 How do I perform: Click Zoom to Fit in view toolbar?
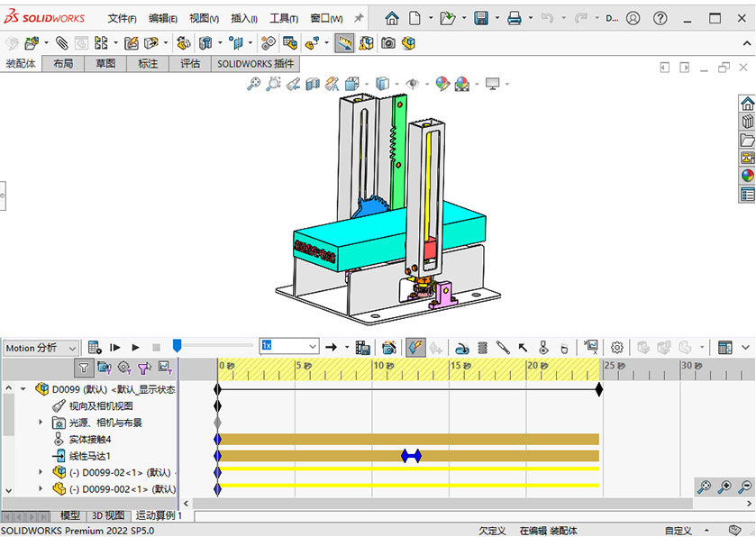(254, 84)
